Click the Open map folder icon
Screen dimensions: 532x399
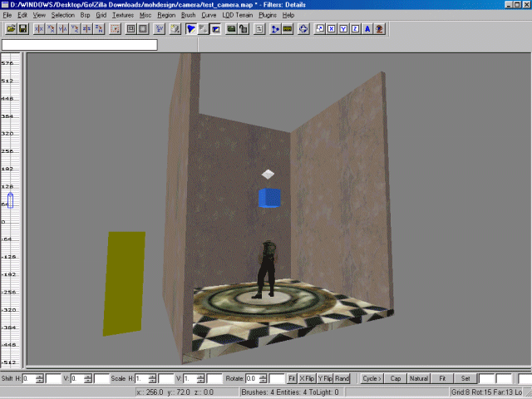[11, 29]
